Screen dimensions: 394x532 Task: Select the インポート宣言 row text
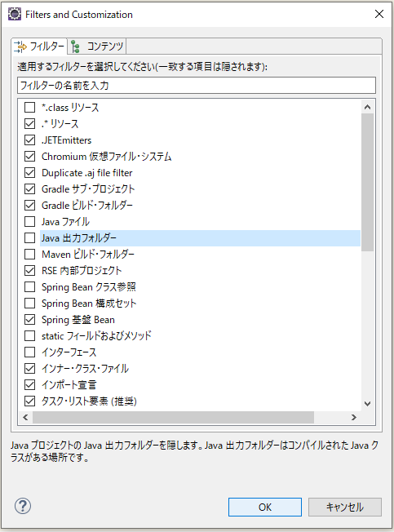coord(69,385)
